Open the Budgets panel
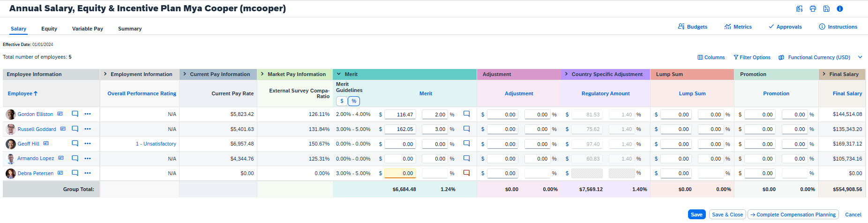Image resolution: width=868 pixels, height=223 pixels. [x=693, y=27]
